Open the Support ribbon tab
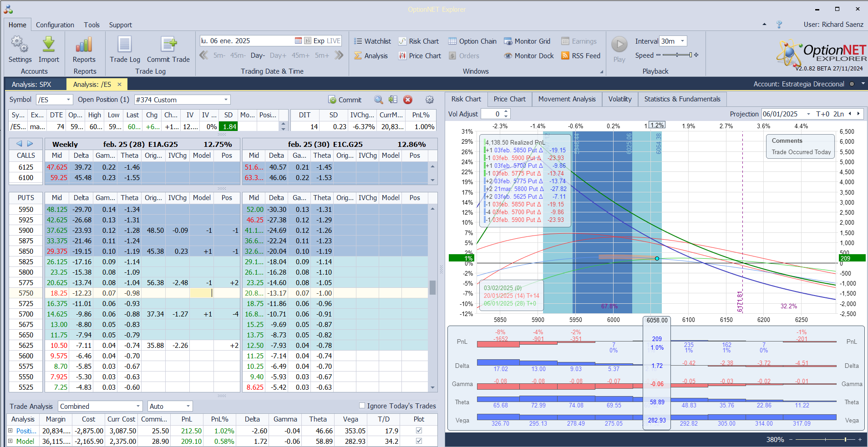 [x=121, y=25]
